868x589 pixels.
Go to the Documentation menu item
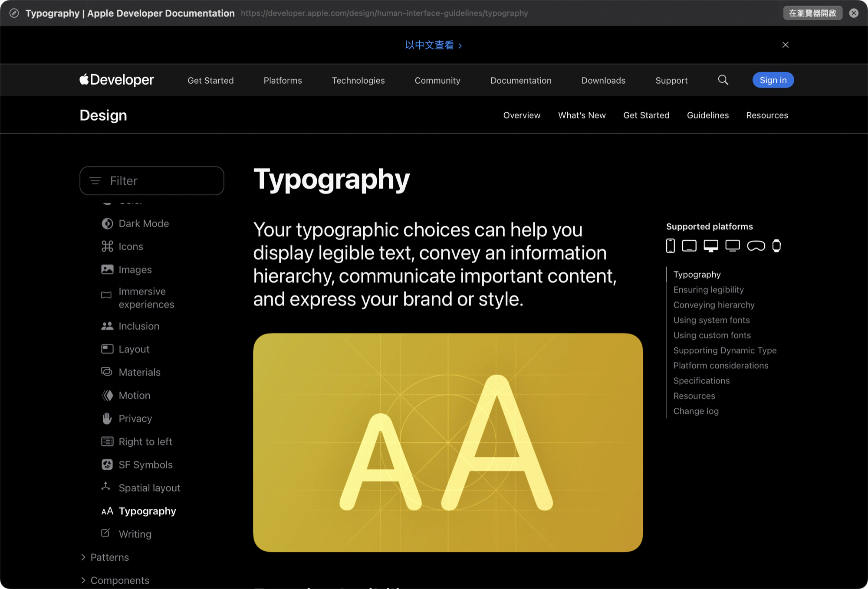pyautogui.click(x=521, y=80)
